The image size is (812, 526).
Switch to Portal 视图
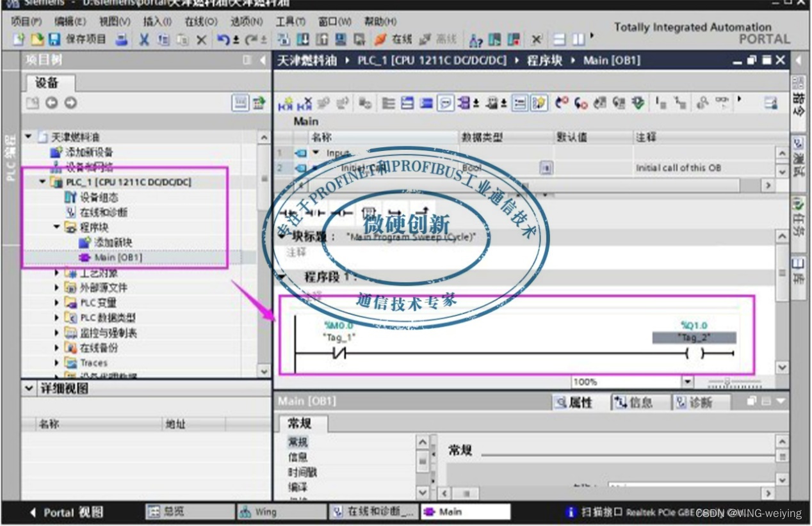[67, 513]
